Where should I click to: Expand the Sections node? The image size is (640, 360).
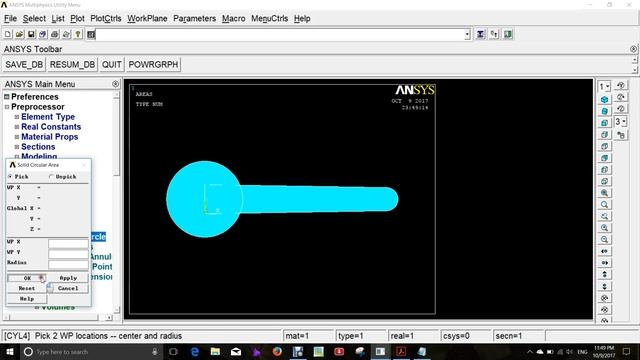point(17,147)
